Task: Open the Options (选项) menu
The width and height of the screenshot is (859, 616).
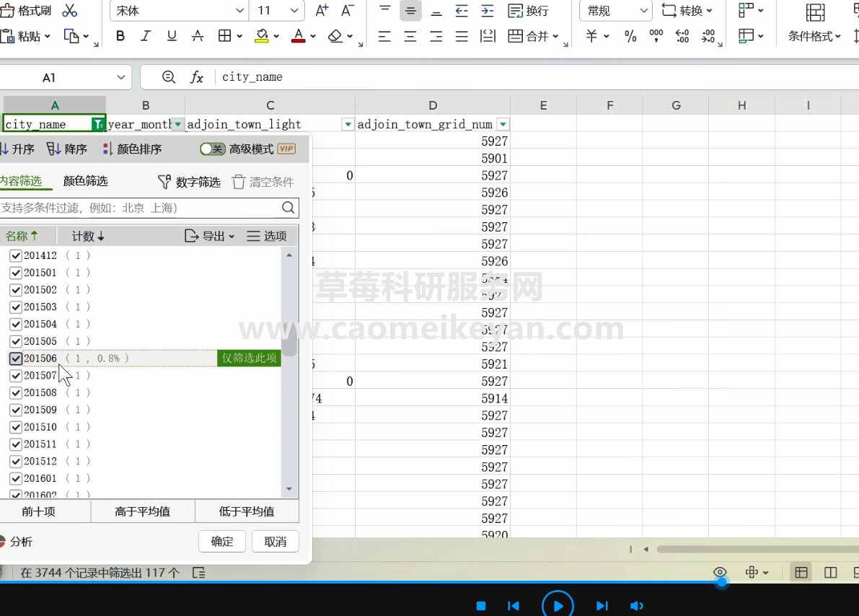Action: [267, 236]
